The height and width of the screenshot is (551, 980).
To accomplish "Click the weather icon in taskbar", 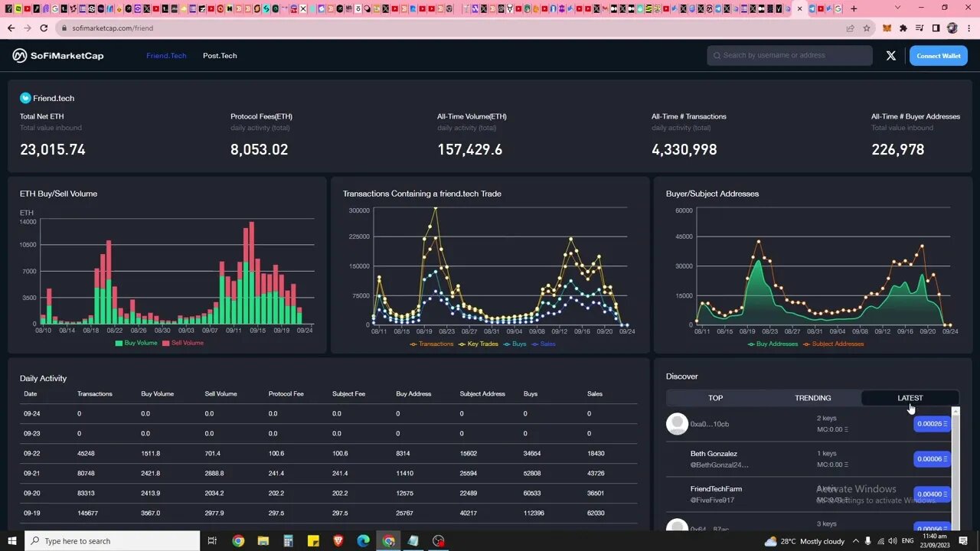I will pos(770,541).
